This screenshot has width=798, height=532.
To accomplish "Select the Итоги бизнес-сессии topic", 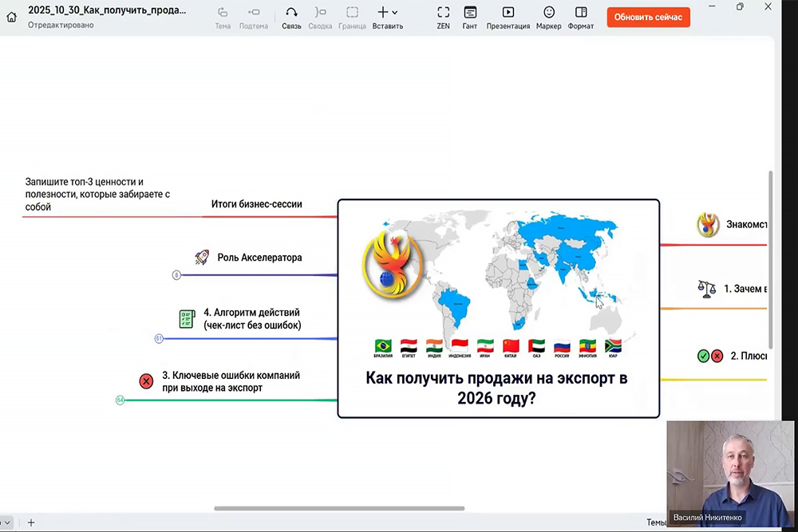I will tap(256, 204).
